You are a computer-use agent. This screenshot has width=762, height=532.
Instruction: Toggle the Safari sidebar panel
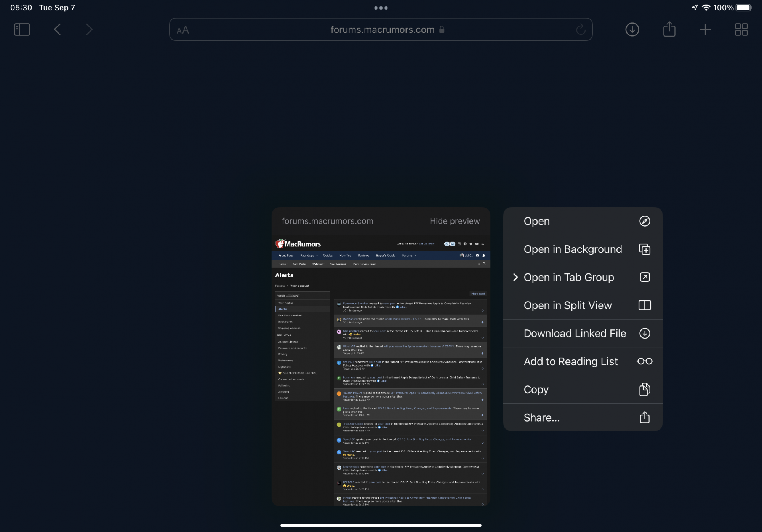tap(22, 29)
